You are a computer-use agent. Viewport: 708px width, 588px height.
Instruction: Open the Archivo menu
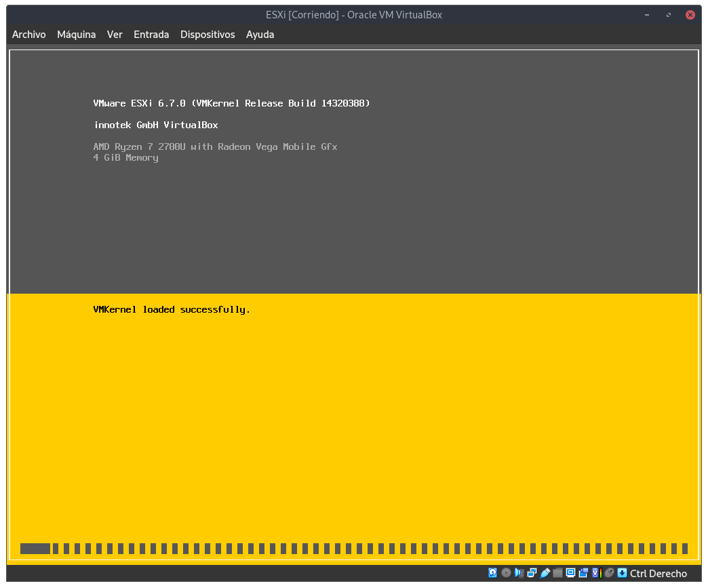click(29, 35)
